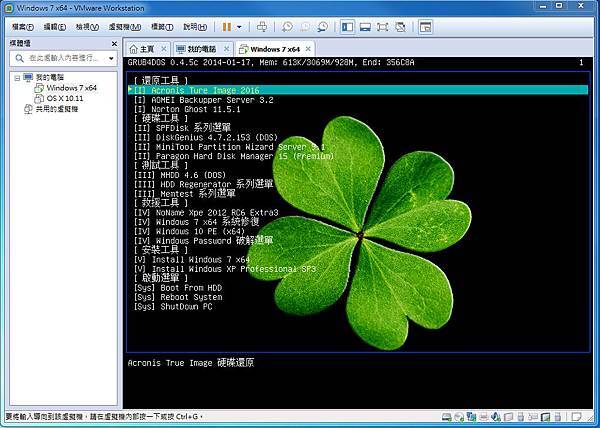Click the sound card status icon
The height and width of the screenshot is (428, 600).
496,417
